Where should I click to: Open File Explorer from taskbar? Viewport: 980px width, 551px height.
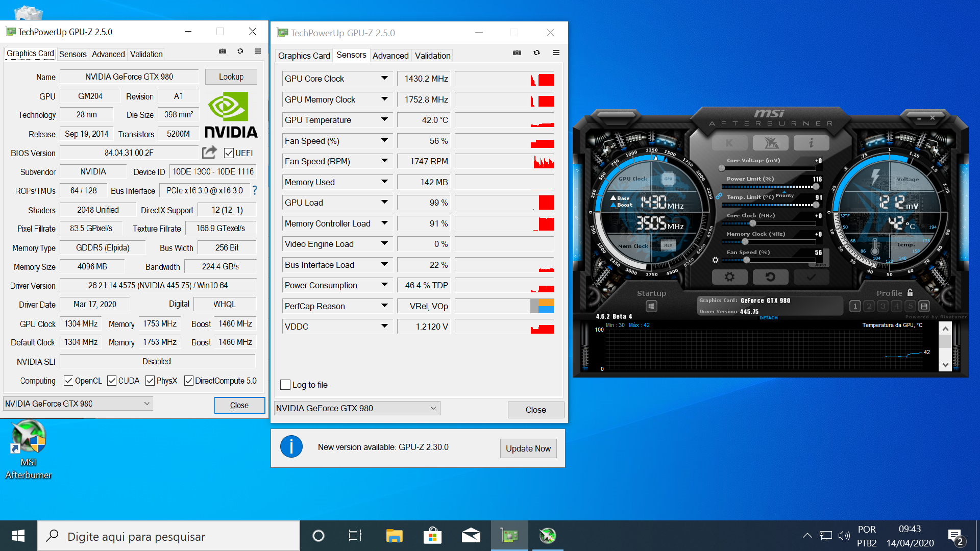click(x=394, y=536)
